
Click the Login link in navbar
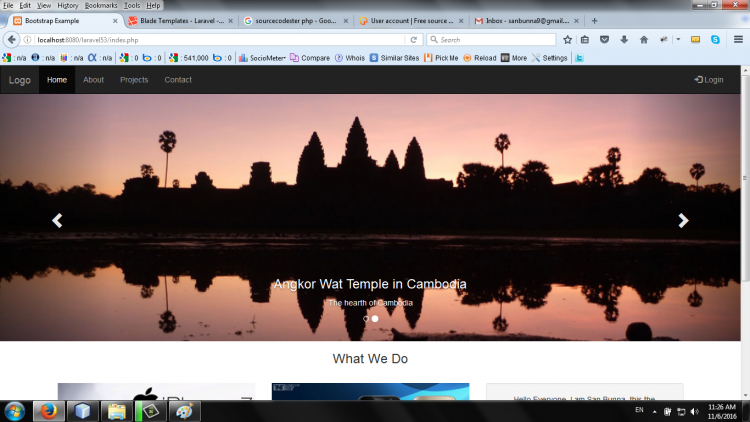[709, 80]
